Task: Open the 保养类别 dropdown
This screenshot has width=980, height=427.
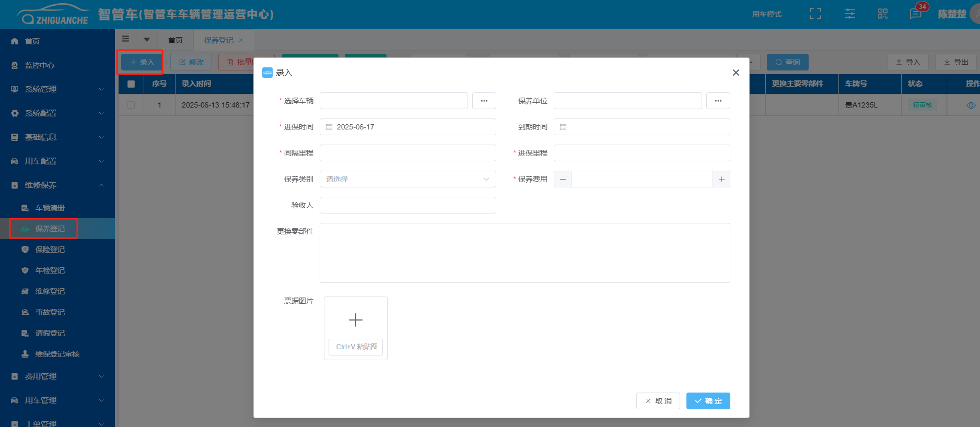Action: coord(407,179)
